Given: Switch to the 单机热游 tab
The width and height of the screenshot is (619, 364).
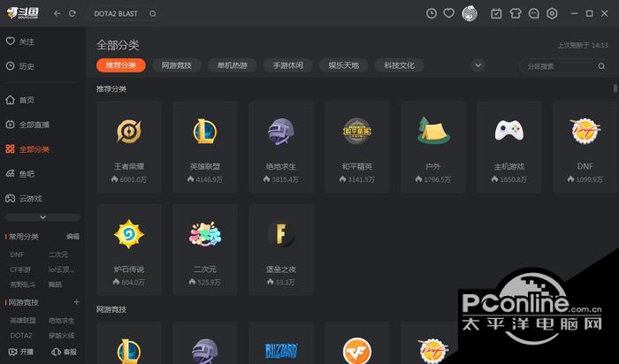Looking at the screenshot, I should (x=232, y=65).
